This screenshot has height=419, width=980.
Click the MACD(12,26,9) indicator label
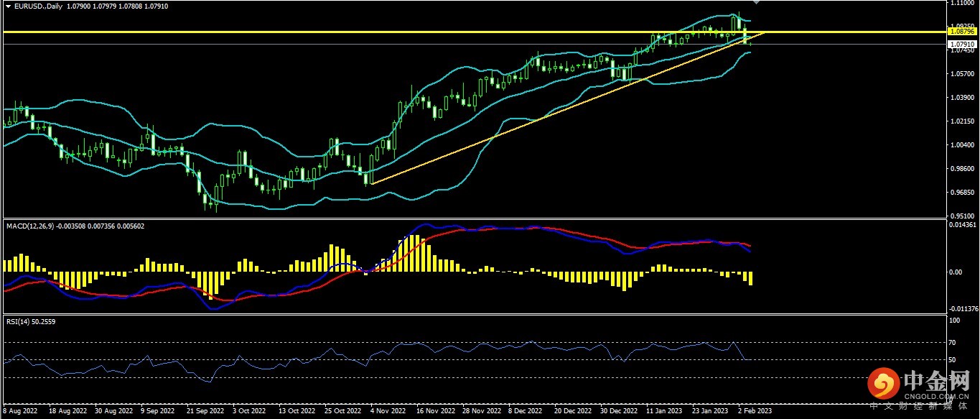(27, 226)
